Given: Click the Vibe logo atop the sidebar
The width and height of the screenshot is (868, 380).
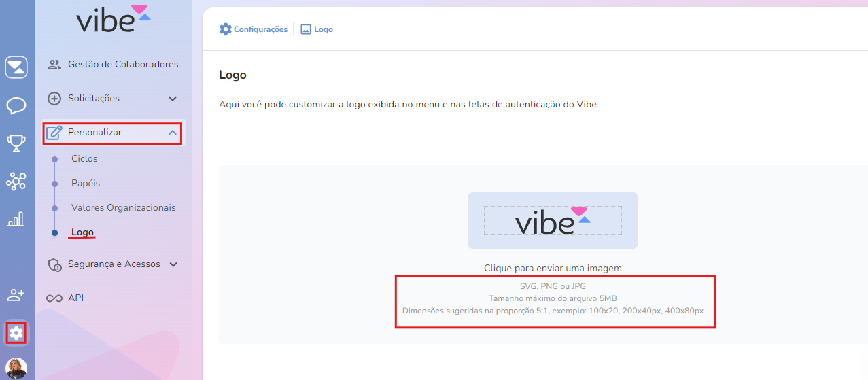Looking at the screenshot, I should click(x=113, y=18).
